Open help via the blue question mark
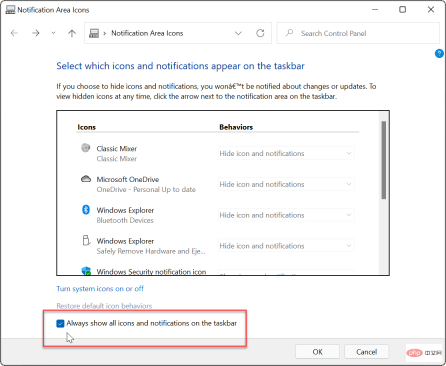This screenshot has height=366, width=446. click(x=439, y=53)
